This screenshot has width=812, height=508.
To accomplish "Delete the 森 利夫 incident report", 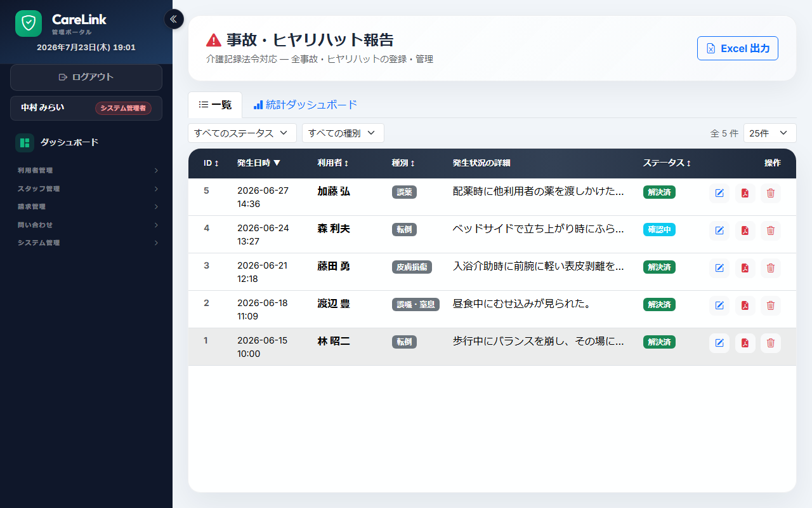I will pos(771,231).
